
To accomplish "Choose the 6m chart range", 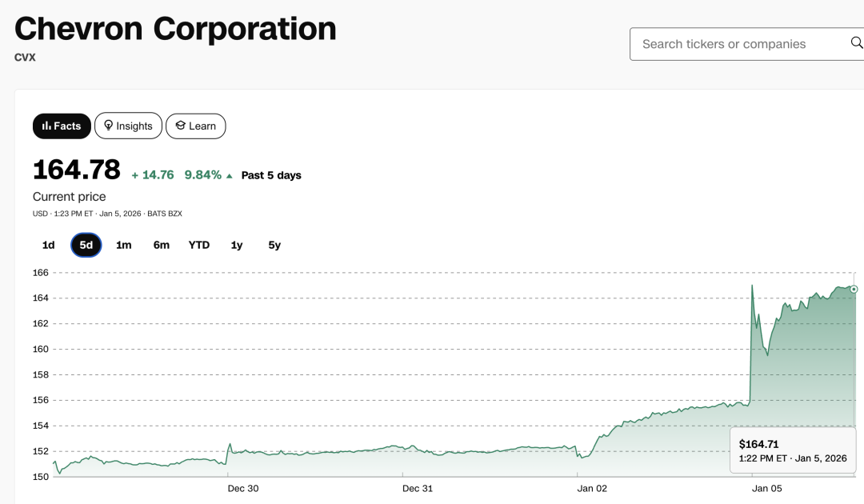I will (162, 245).
